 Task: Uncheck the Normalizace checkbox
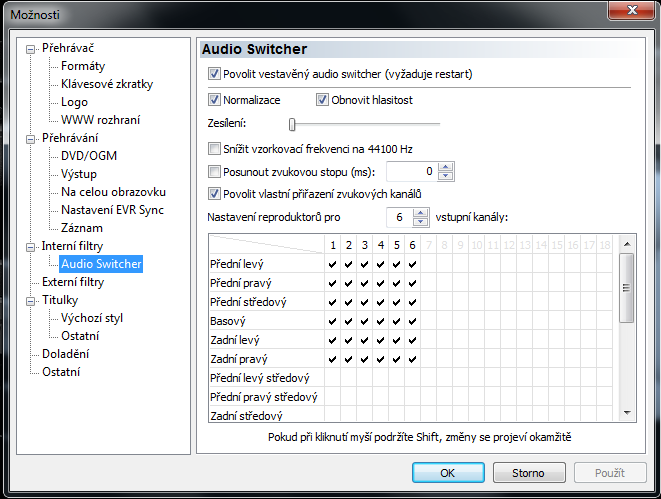[x=214, y=100]
